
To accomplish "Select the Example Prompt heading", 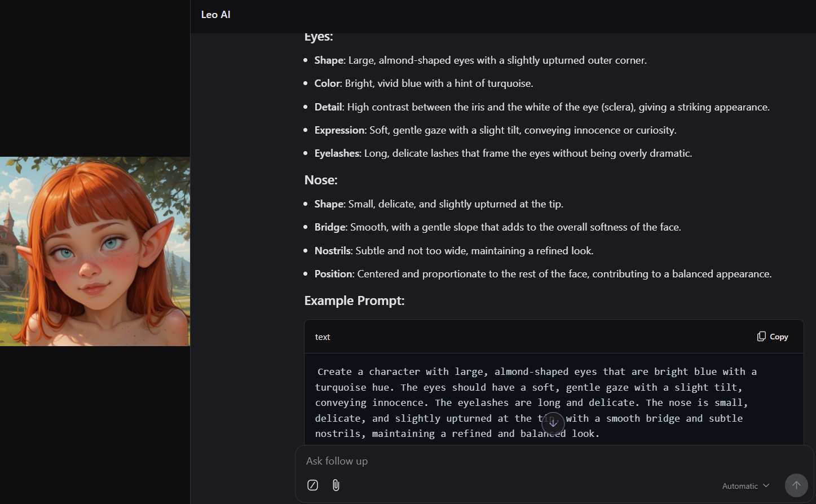I will click(355, 300).
